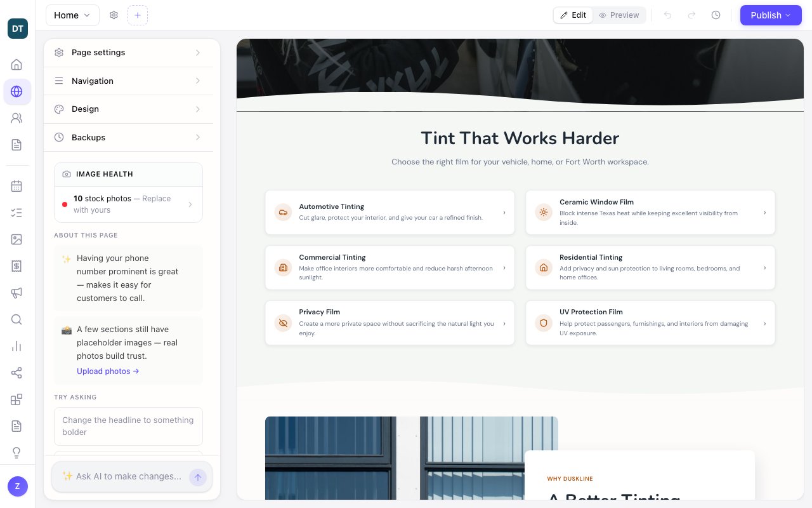
Task: Expand the Navigation section
Action: [x=128, y=81]
